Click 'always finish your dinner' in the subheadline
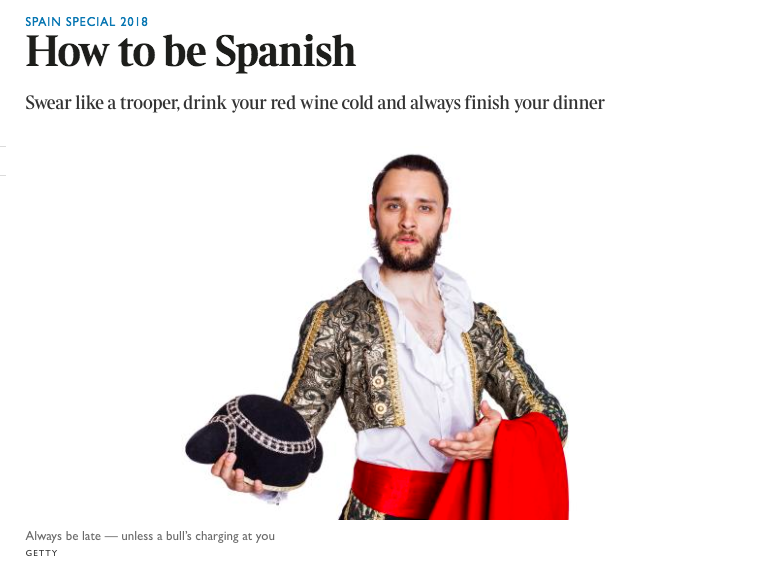Image resolution: width=759 pixels, height=578 pixels. (x=507, y=103)
